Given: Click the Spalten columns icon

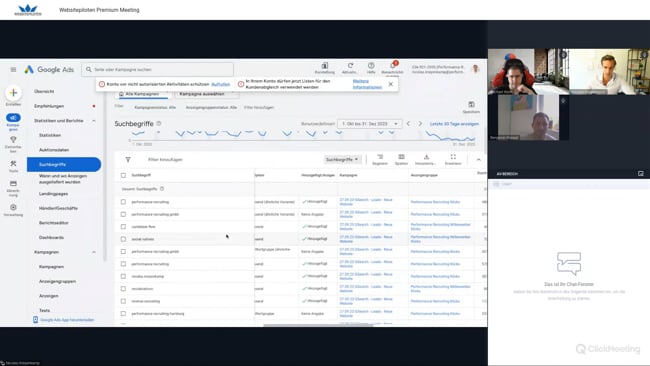Looking at the screenshot, I should pyautogui.click(x=401, y=157).
